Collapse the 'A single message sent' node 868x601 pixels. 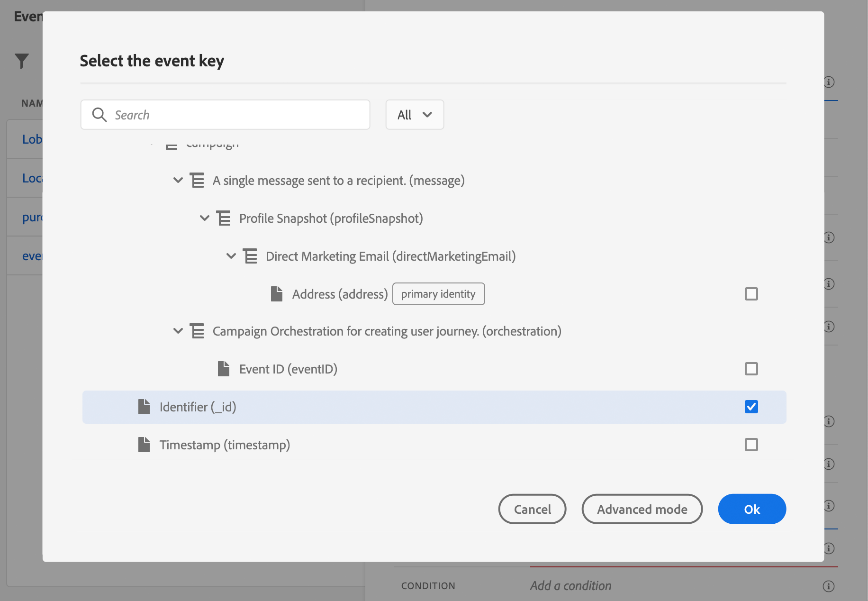point(178,180)
